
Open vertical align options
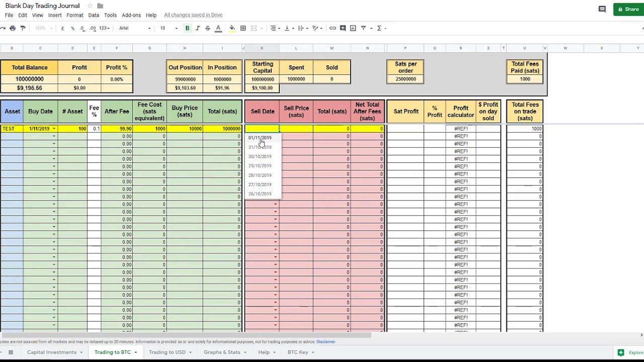[288, 28]
